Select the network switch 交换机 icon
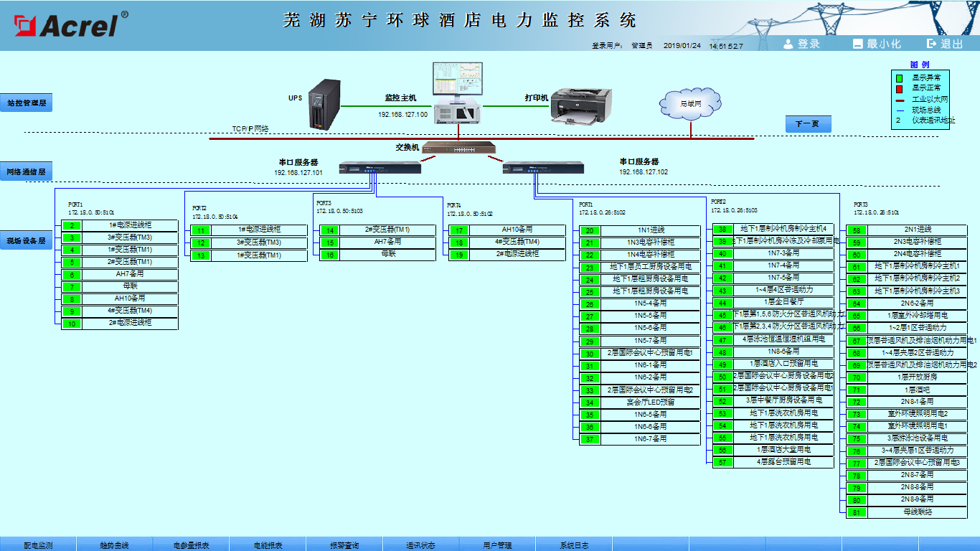The image size is (980, 551). point(459,148)
